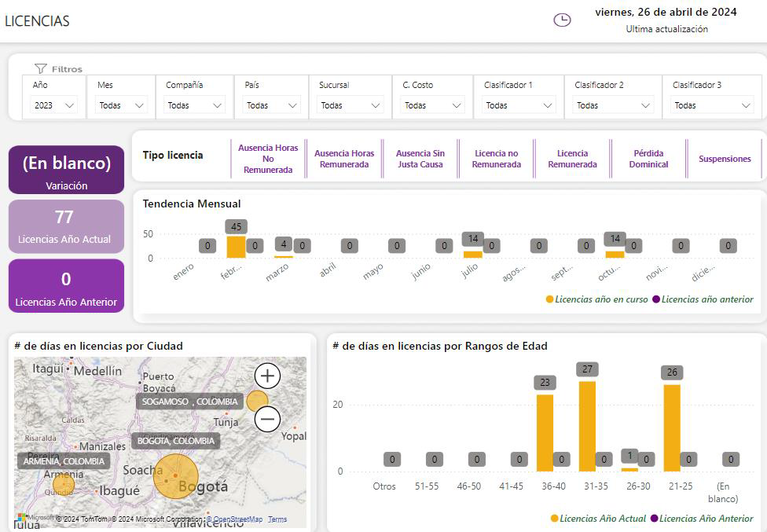Expand the Clasificador 1 dropdown
Image resolution: width=767 pixels, height=532 pixels.
point(519,105)
